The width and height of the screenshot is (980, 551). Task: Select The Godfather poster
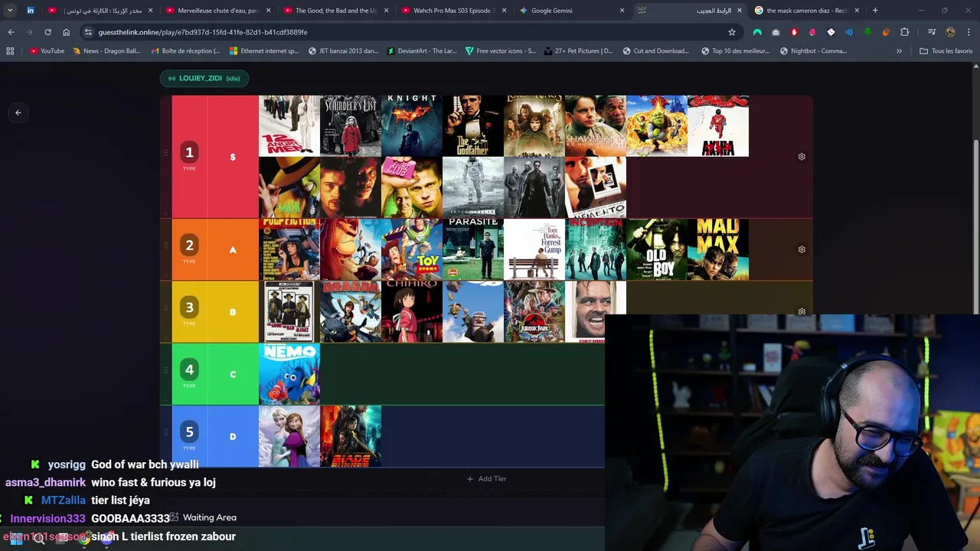click(x=473, y=126)
